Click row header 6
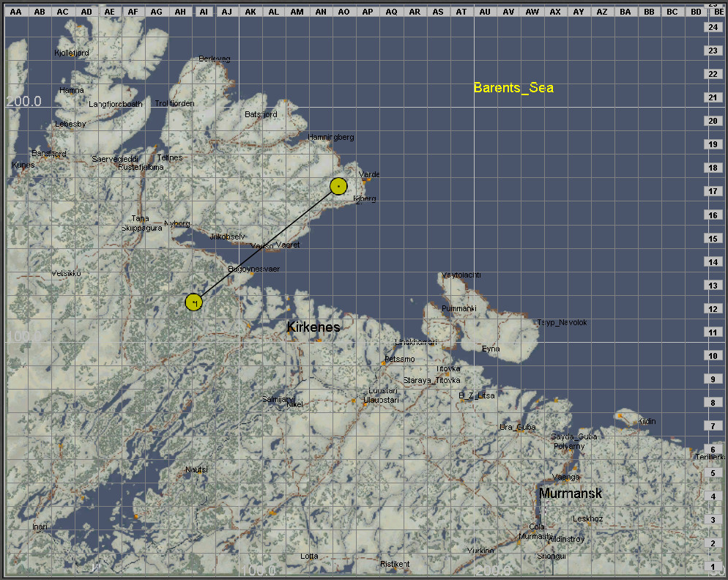This screenshot has width=728, height=580. pos(713,450)
